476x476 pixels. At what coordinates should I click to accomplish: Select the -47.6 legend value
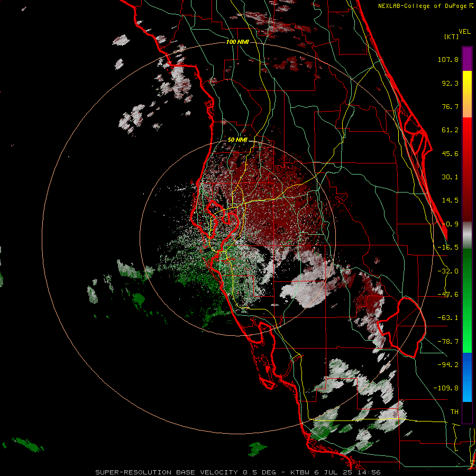pos(448,295)
